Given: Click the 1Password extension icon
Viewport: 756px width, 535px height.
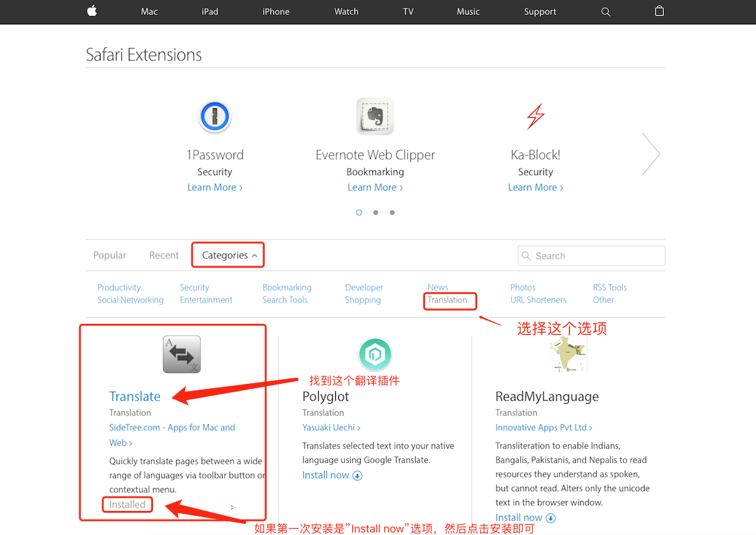Looking at the screenshot, I should coord(214,116).
